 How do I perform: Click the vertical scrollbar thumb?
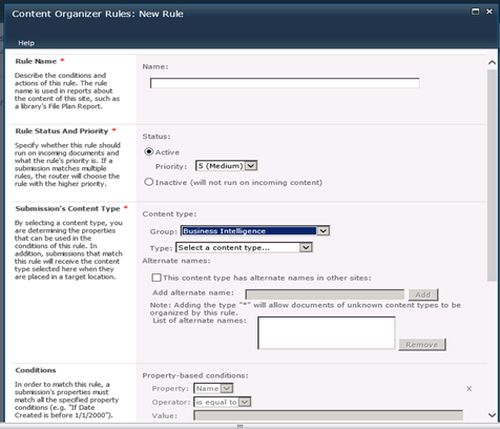pyautogui.click(x=492, y=175)
